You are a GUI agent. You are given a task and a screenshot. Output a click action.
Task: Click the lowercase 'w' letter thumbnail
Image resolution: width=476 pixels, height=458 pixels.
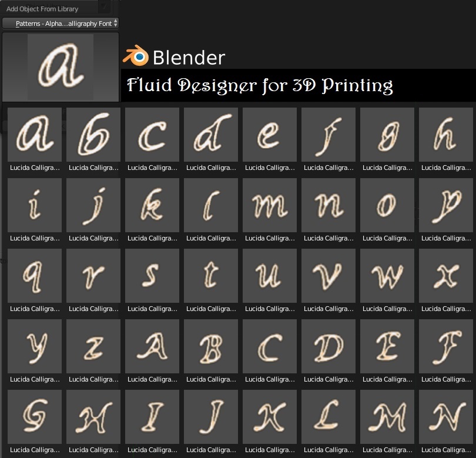tap(387, 276)
